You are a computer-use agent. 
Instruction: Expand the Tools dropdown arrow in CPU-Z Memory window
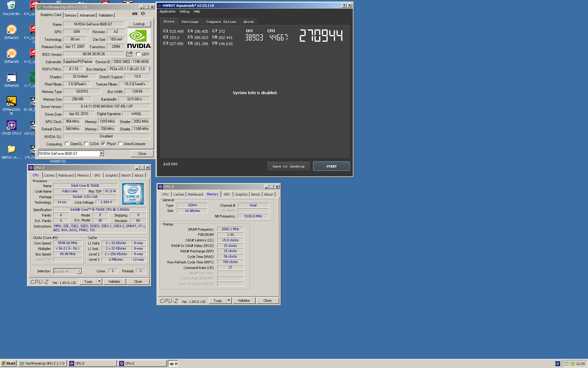click(229, 301)
